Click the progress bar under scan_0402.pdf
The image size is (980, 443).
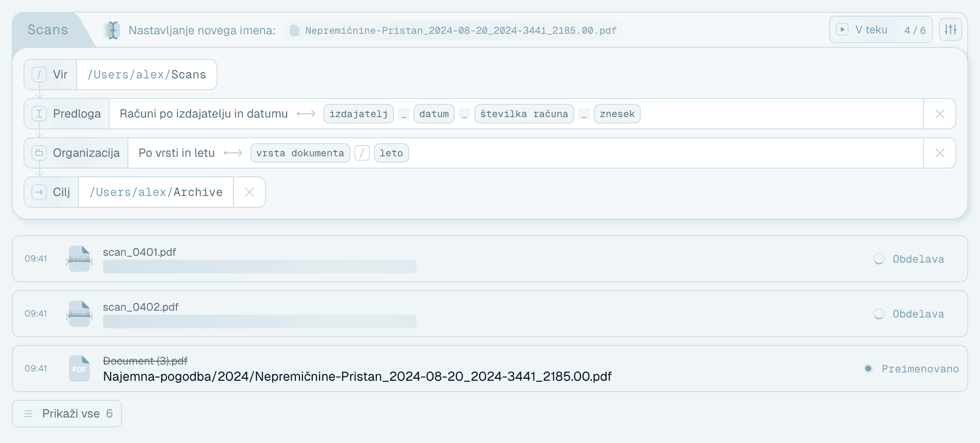coord(260,321)
